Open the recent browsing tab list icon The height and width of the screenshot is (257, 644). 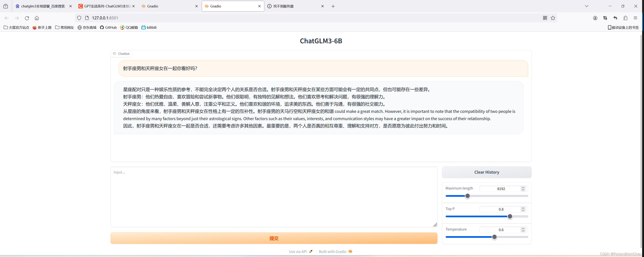point(5,6)
